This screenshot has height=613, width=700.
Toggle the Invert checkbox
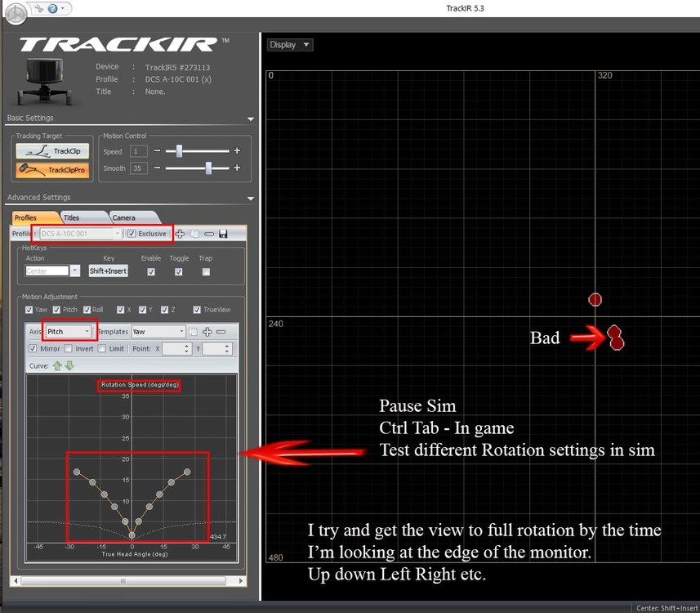(68, 348)
